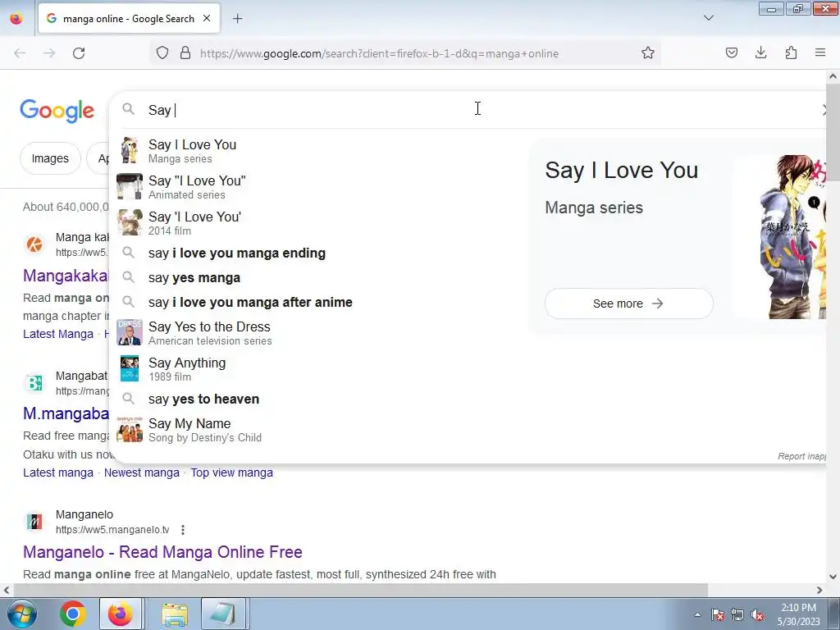
Task: Open the Windows Start button
Action: pyautogui.click(x=21, y=614)
